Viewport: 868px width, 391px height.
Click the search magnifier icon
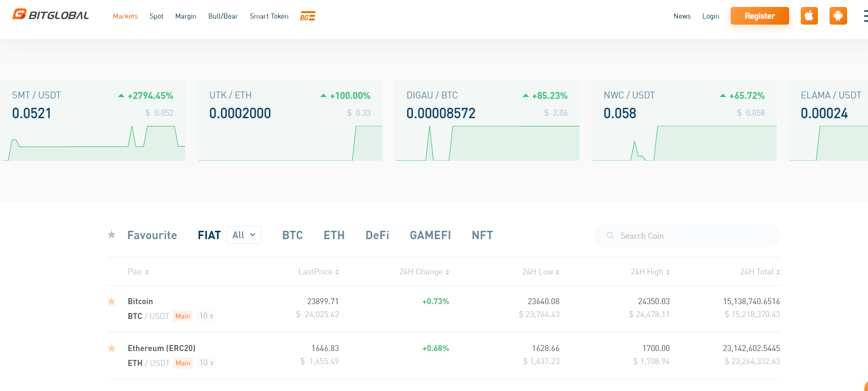(x=610, y=236)
